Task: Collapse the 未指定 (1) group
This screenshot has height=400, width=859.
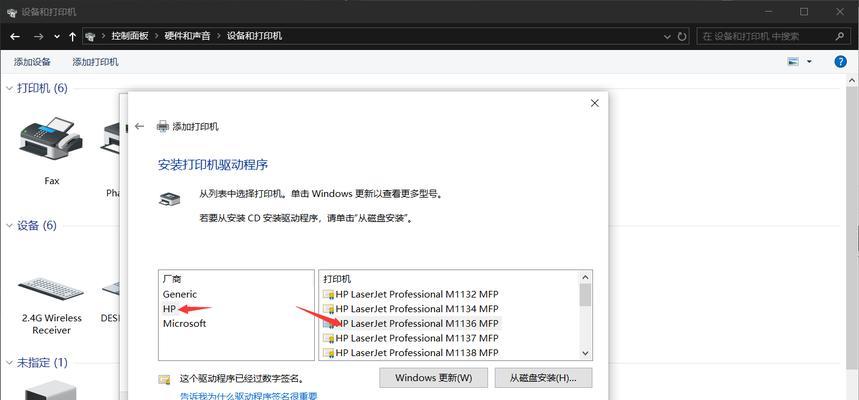Action: [9, 362]
